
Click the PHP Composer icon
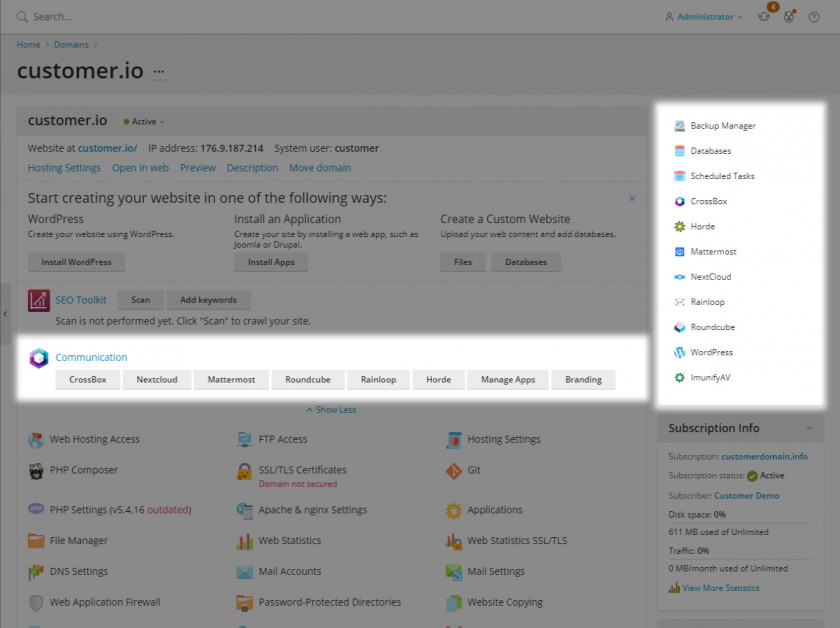point(36,471)
